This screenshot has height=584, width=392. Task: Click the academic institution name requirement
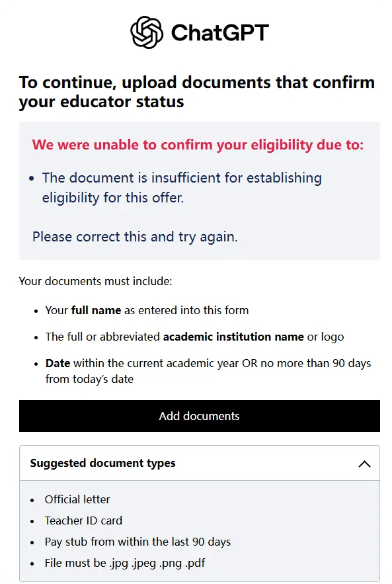194,337
